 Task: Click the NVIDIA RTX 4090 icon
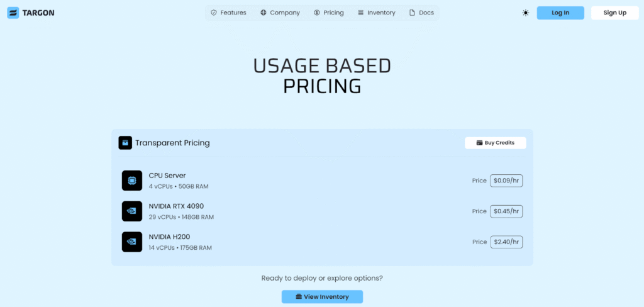pyautogui.click(x=132, y=211)
